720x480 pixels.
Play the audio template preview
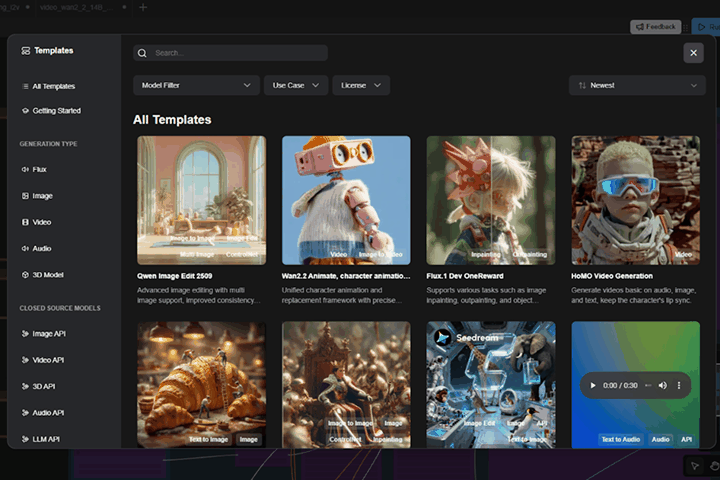(x=593, y=385)
